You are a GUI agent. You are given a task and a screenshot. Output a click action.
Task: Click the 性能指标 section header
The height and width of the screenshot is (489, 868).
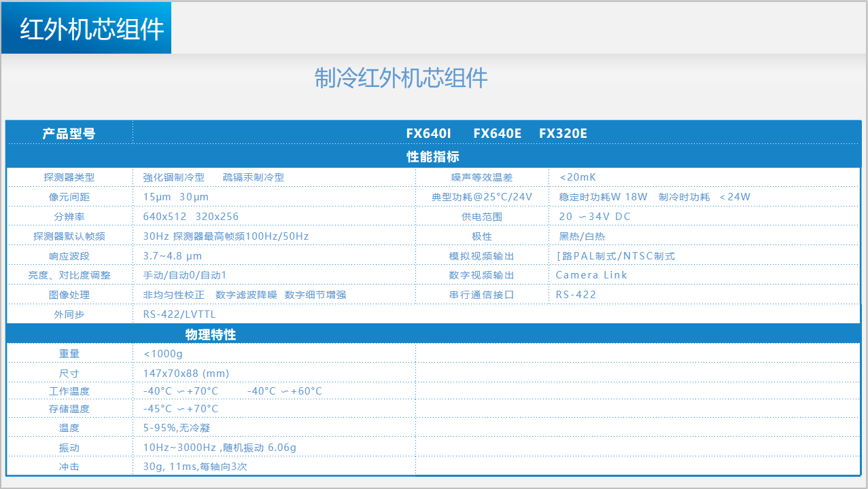[433, 157]
